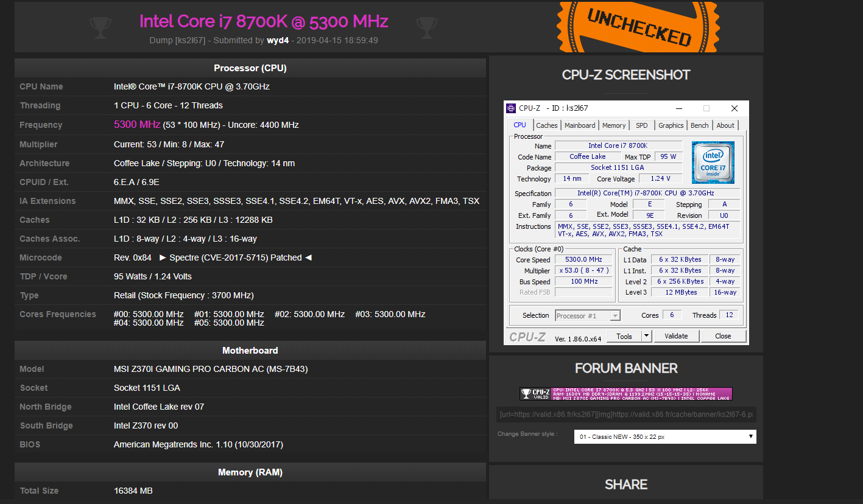The image size is (863, 504).
Task: Click the CPU-Z window title icon
Action: point(511,108)
